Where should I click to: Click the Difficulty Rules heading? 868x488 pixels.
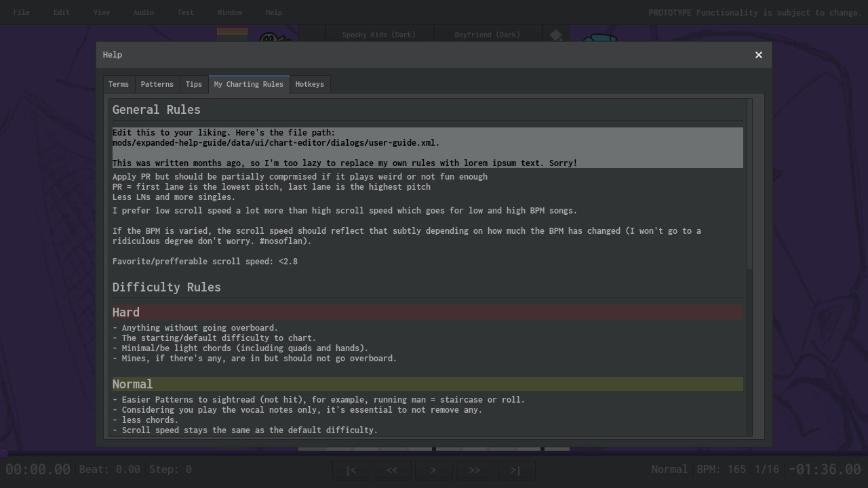[167, 287]
